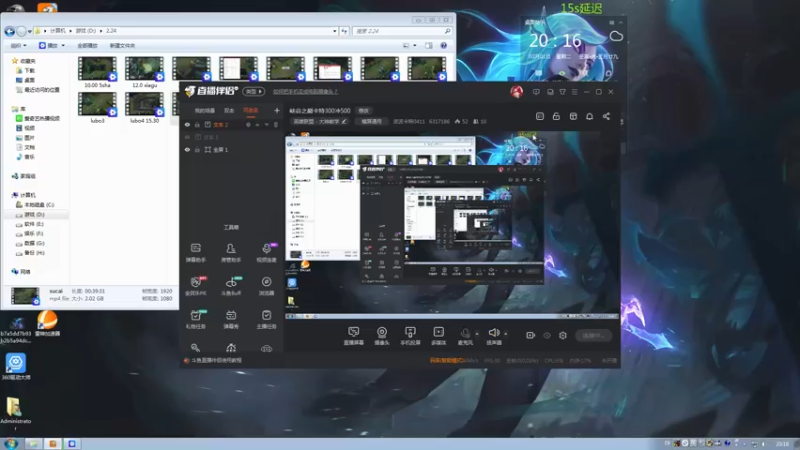Add a 摄像头 camera source
The width and height of the screenshot is (800, 450).
click(382, 336)
